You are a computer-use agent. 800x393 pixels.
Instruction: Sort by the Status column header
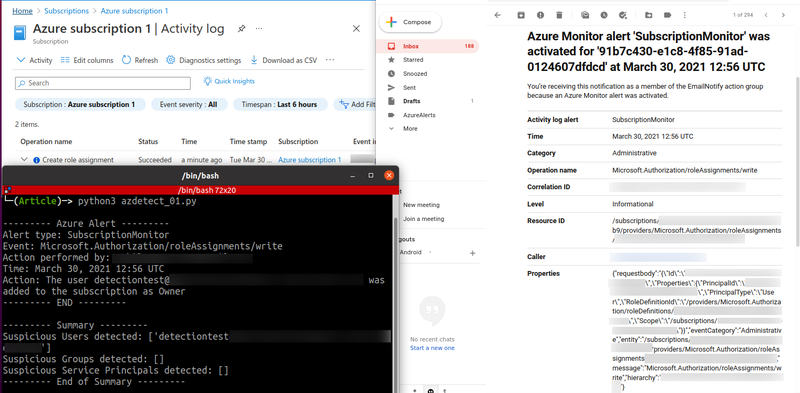pyautogui.click(x=148, y=141)
